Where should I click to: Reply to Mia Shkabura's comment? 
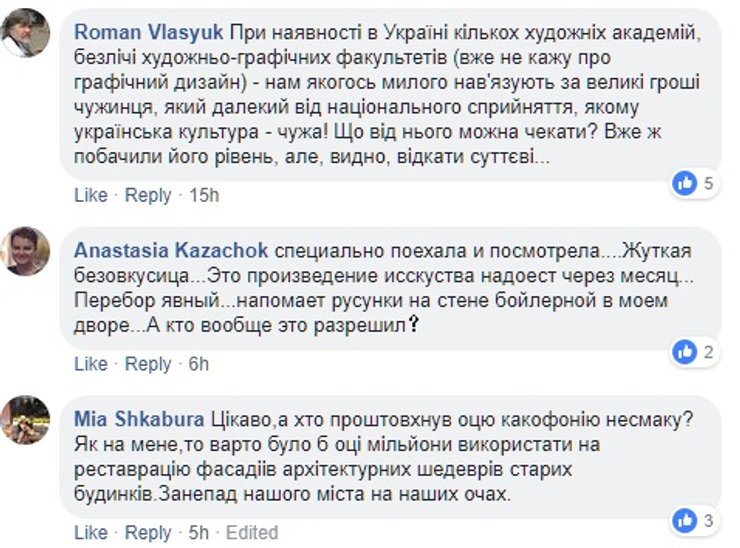point(148,532)
